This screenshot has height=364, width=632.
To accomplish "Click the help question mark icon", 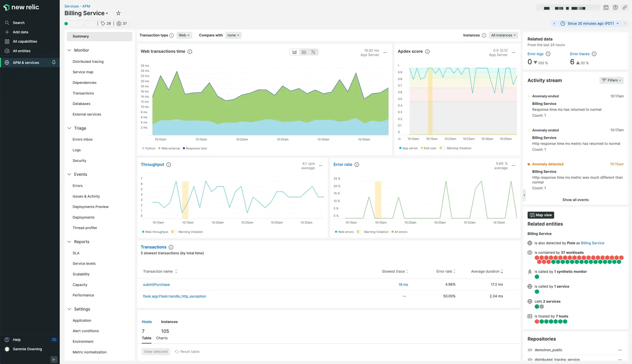I will click(x=615, y=7).
